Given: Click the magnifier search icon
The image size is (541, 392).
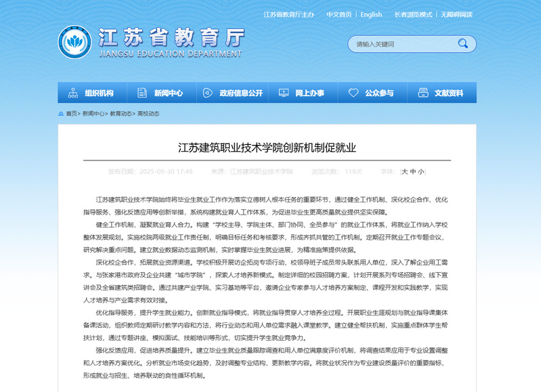Looking at the screenshot, I should 462,44.
